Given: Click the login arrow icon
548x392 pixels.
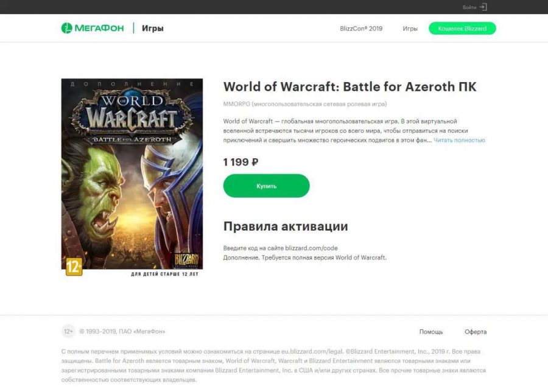Looking at the screenshot, I should tap(483, 7).
